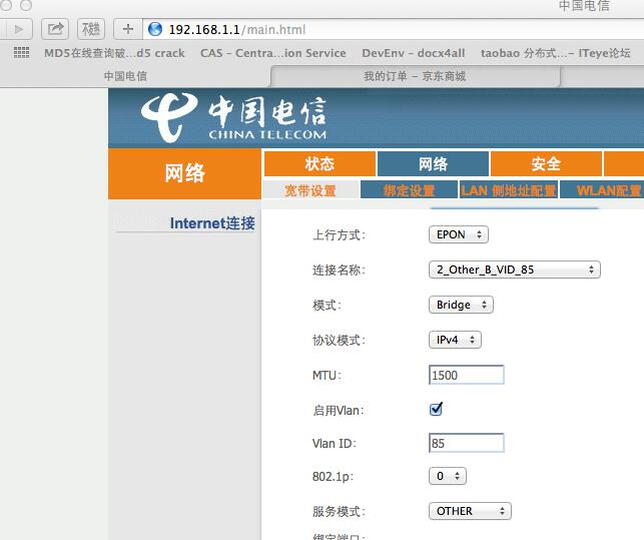Click the plus add-bookmark button
Screen dimensions: 644x540
(128, 29)
